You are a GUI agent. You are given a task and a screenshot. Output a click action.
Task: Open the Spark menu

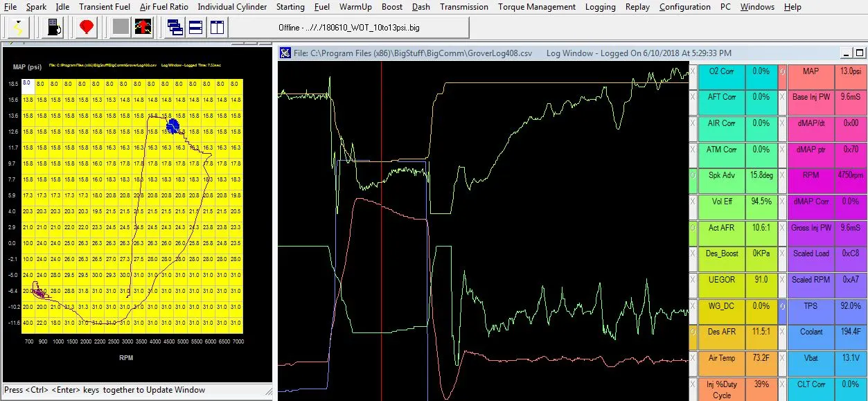[x=36, y=7]
